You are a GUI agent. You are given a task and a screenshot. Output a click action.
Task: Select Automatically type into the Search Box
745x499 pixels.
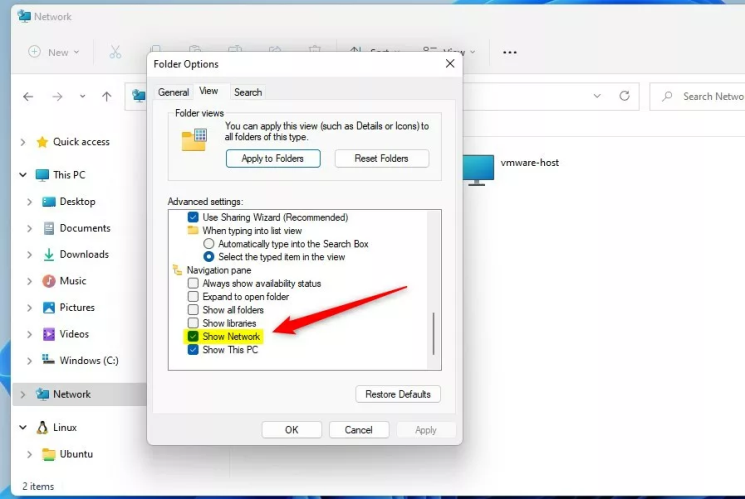point(209,244)
